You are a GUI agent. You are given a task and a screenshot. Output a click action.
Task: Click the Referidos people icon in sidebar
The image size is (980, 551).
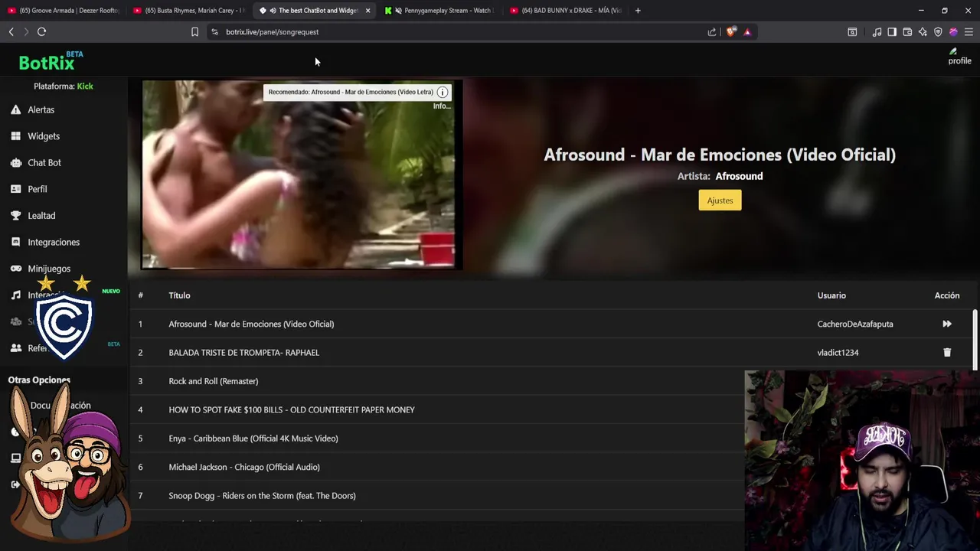pyautogui.click(x=15, y=348)
